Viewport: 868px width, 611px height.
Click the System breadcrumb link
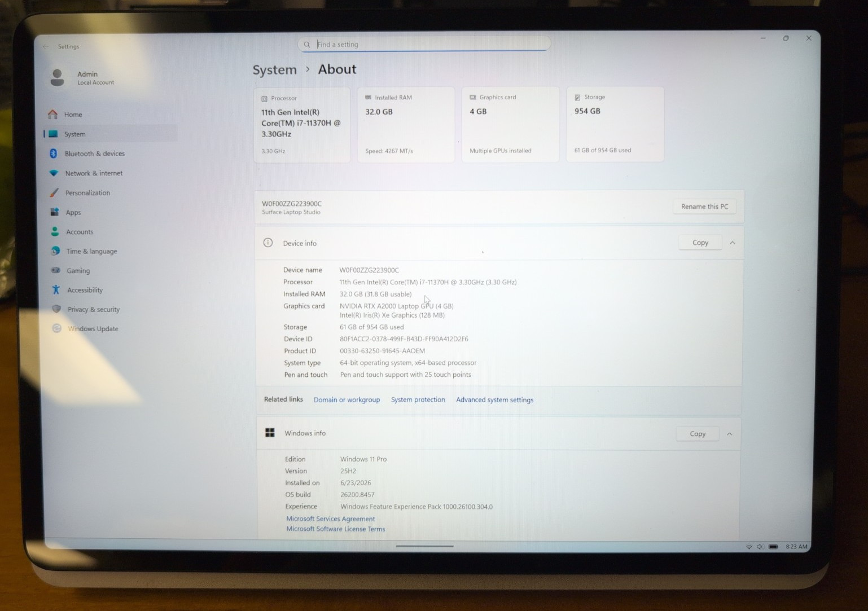pyautogui.click(x=274, y=70)
